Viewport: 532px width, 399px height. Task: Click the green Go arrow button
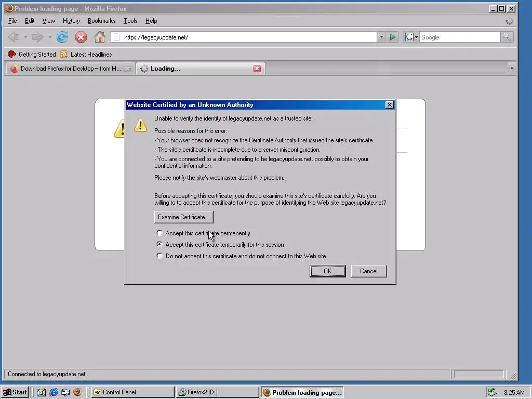click(x=393, y=37)
